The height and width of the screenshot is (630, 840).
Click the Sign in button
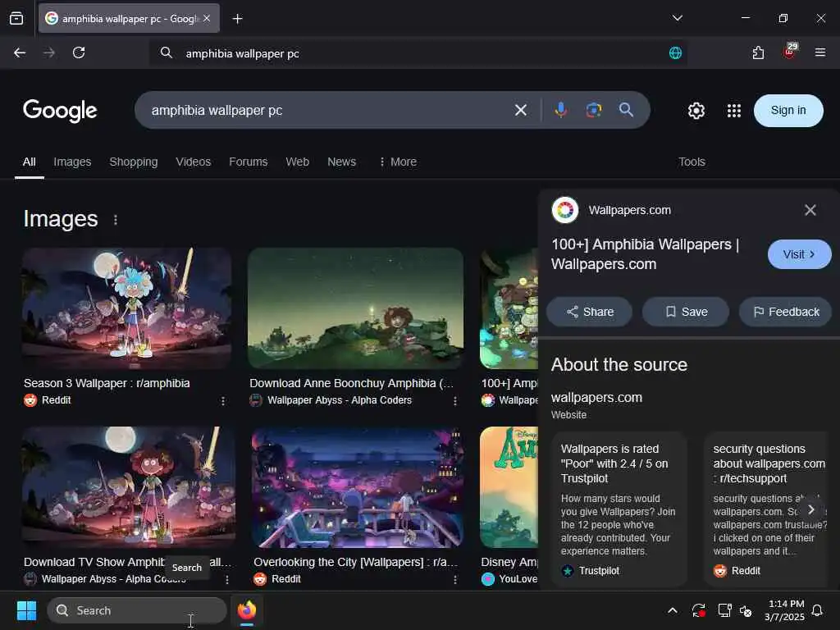788,111
